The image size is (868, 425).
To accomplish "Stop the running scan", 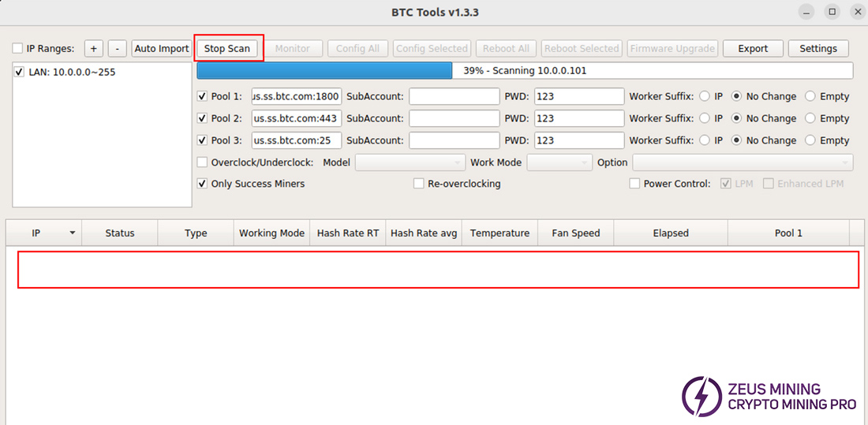I will (227, 49).
